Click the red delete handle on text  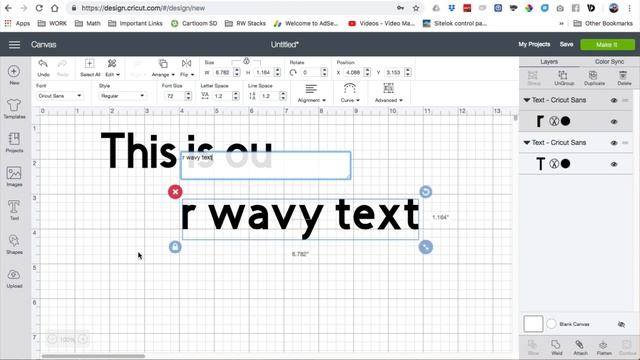(x=175, y=192)
